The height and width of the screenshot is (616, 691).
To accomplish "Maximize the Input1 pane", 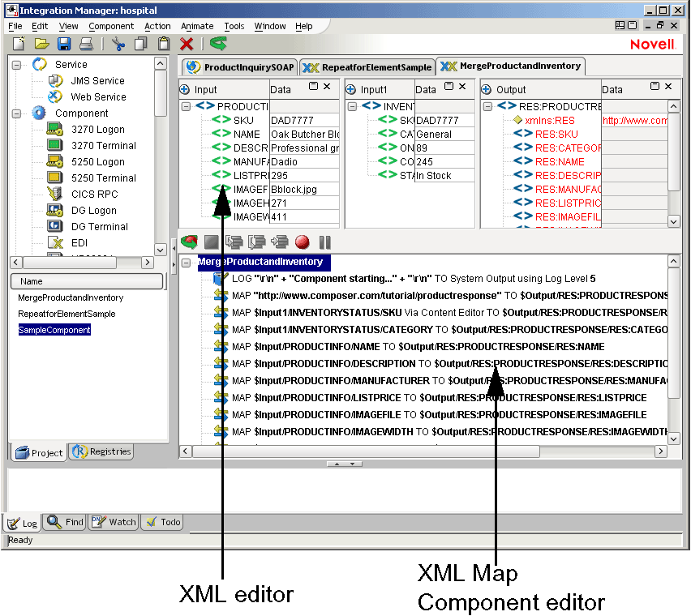I will pyautogui.click(x=449, y=86).
